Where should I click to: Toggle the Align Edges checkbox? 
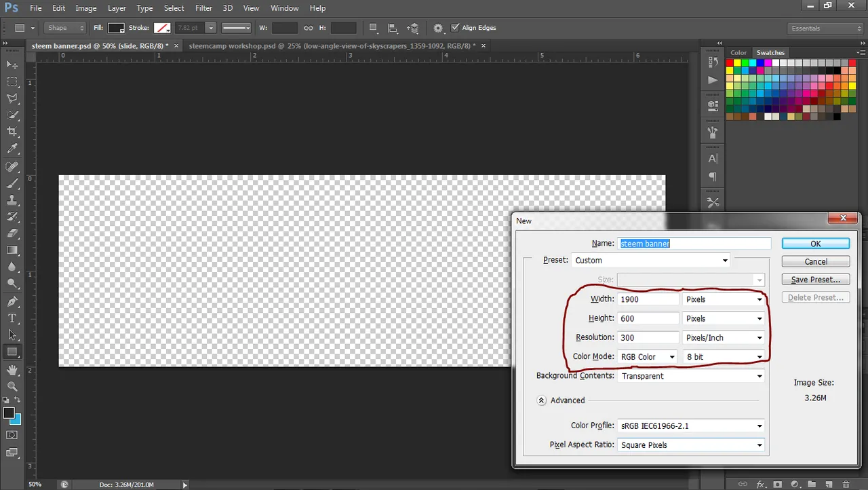455,28
